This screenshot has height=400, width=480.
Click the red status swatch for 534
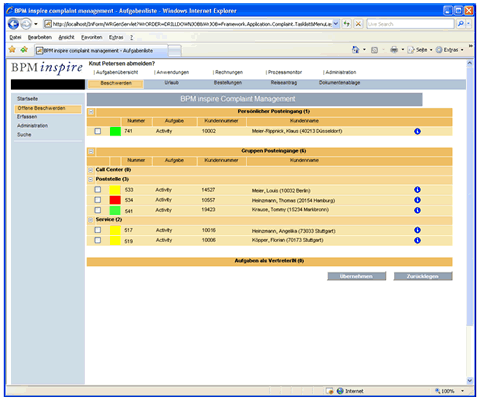tap(115, 200)
